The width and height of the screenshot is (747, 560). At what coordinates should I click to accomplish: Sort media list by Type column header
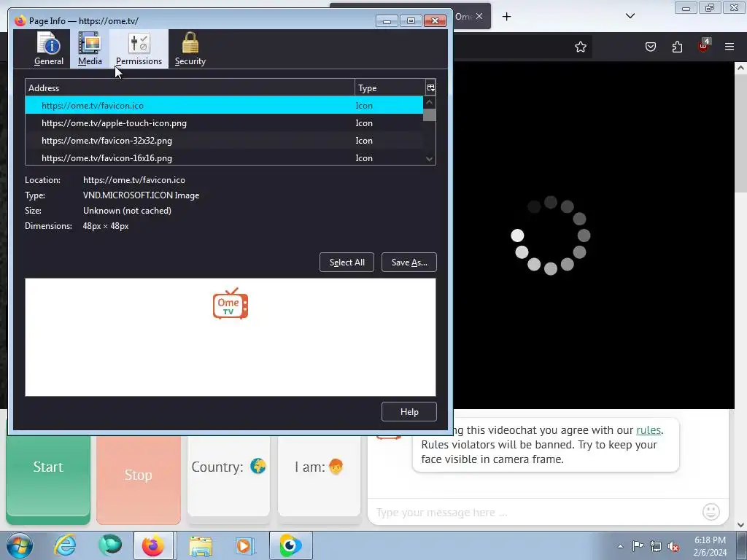(x=390, y=87)
